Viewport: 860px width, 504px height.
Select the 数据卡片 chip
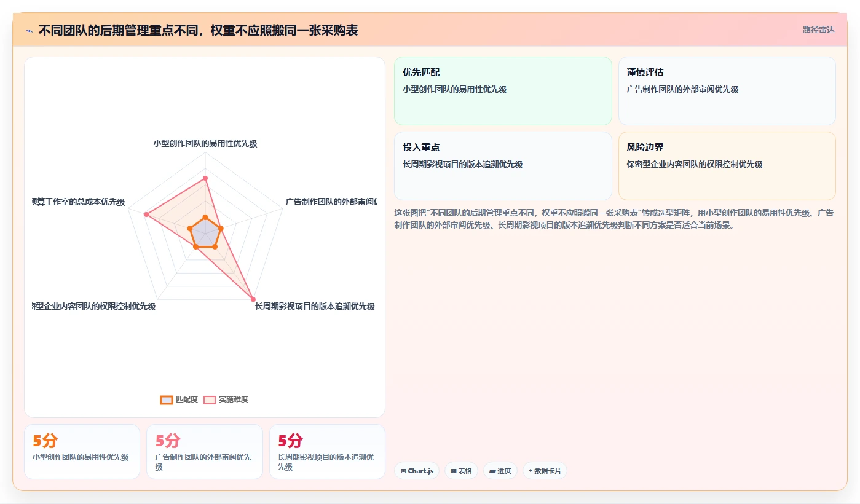click(545, 471)
